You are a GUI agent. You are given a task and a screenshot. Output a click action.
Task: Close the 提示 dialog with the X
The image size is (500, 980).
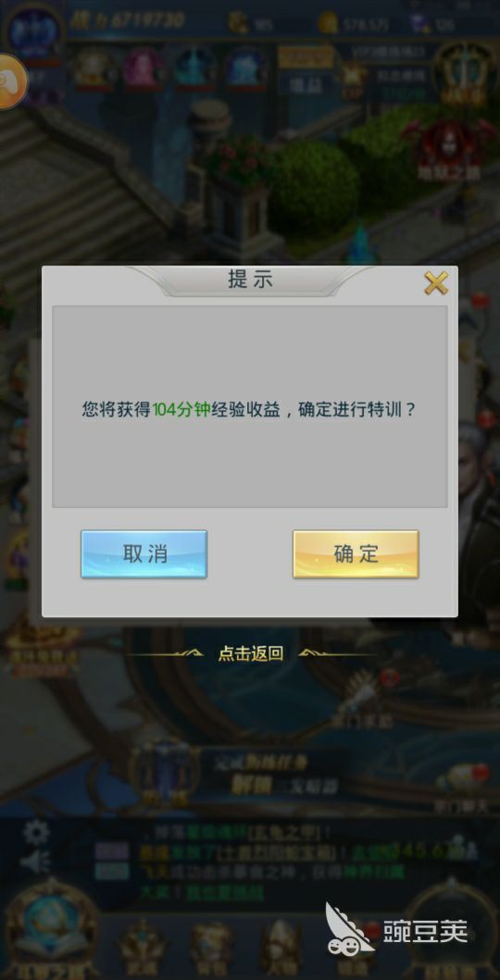pyautogui.click(x=435, y=283)
